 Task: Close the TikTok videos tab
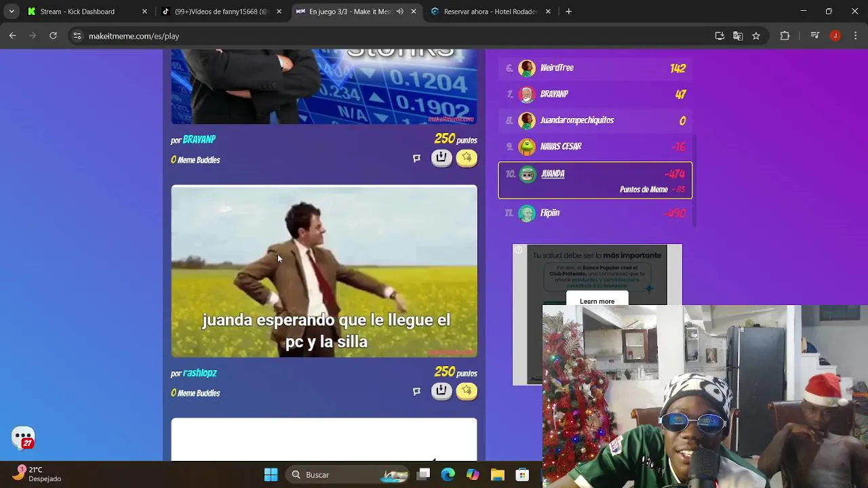279,12
